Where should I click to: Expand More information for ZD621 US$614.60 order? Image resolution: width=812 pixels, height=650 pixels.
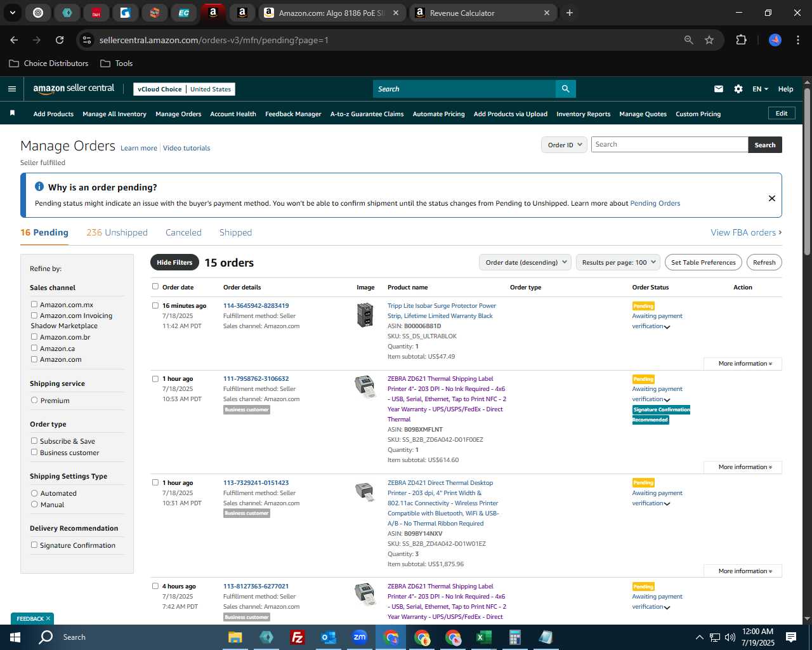coord(743,467)
